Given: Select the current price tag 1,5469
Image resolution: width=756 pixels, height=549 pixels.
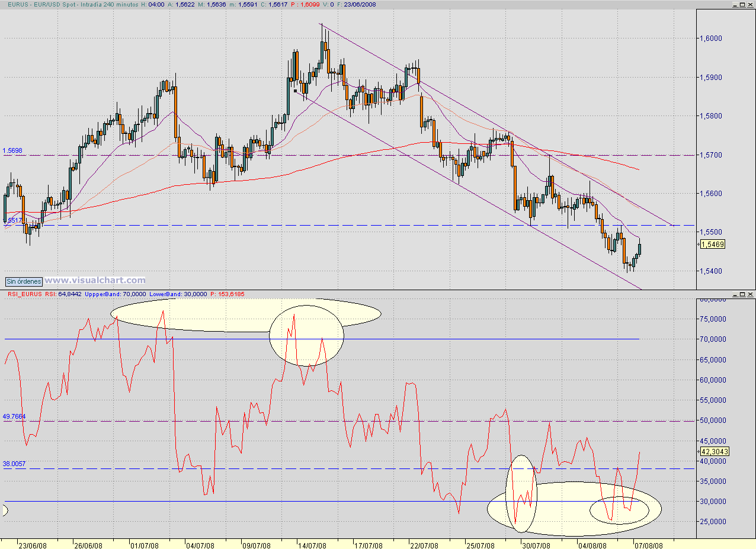Looking at the screenshot, I should (x=713, y=244).
